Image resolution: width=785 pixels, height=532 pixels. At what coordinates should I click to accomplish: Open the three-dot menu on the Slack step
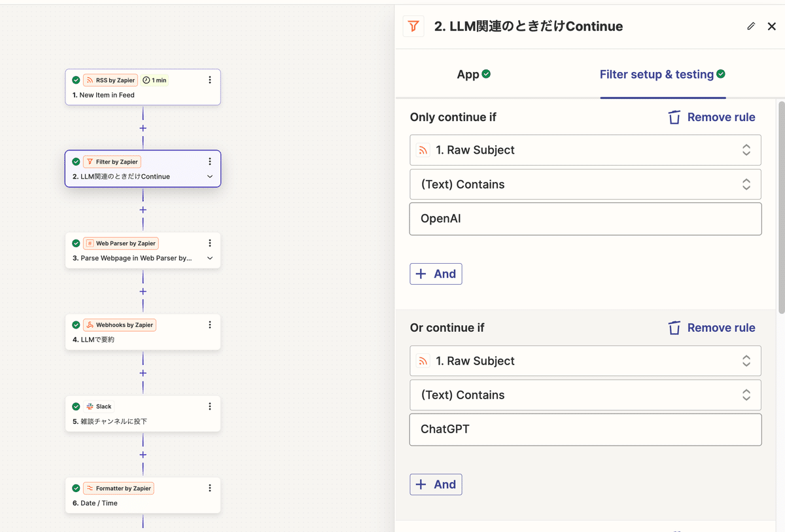click(209, 406)
